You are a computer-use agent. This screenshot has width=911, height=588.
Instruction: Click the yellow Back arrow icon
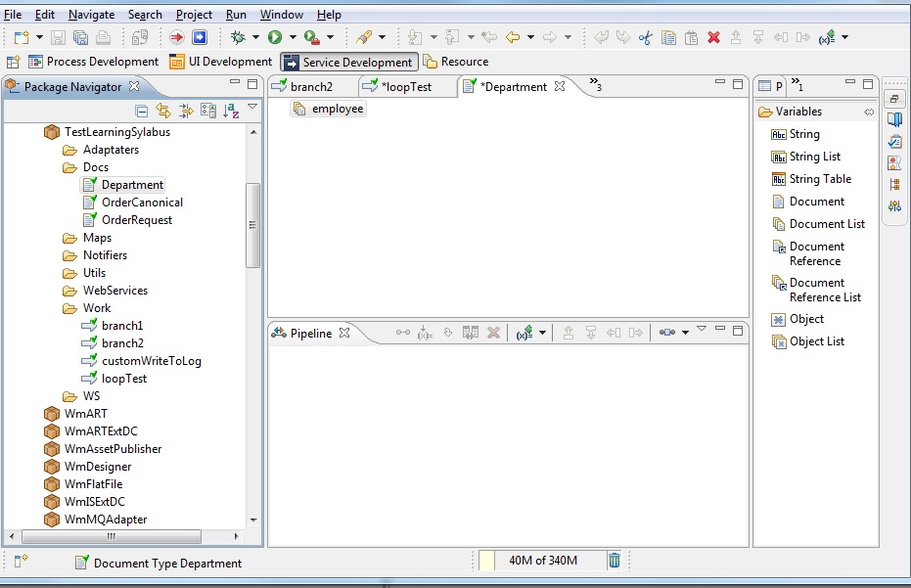pos(513,38)
